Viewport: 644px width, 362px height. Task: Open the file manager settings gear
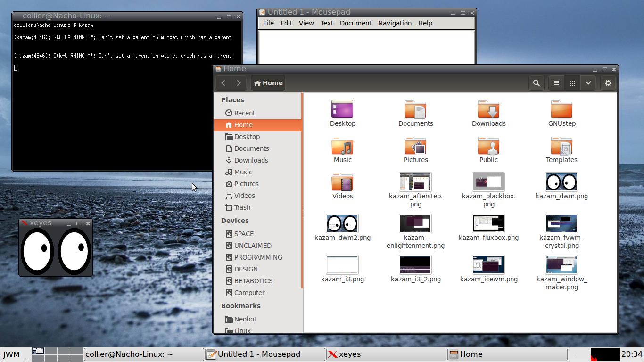pyautogui.click(x=608, y=83)
